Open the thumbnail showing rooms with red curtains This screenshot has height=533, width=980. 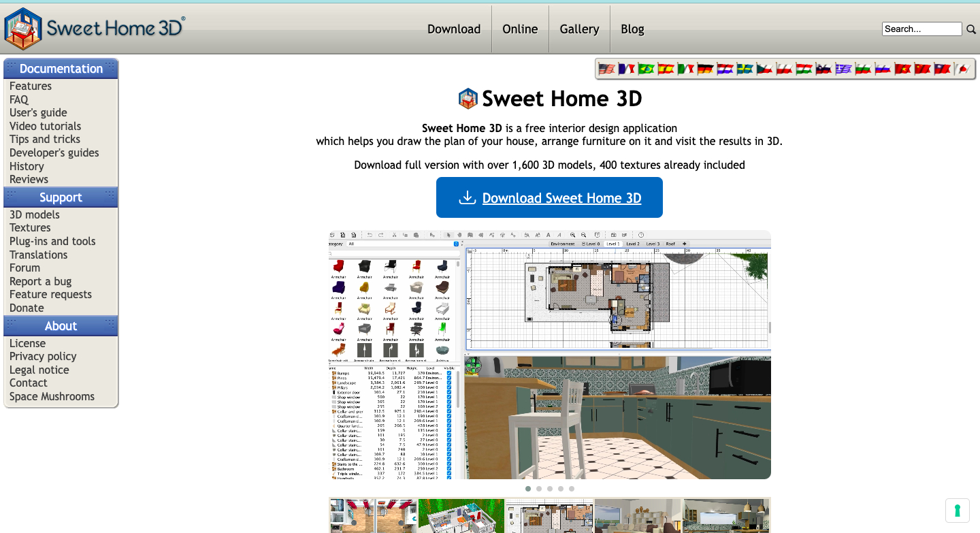click(x=373, y=515)
